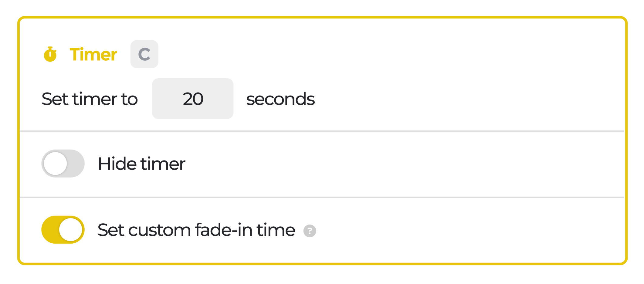Click the "seconds" unit label
Image resolution: width=644 pixels, height=284 pixels.
pyautogui.click(x=280, y=99)
